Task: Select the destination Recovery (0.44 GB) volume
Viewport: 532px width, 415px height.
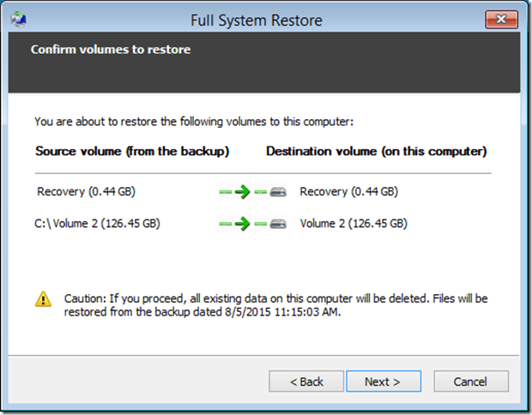Action: pos(348,192)
